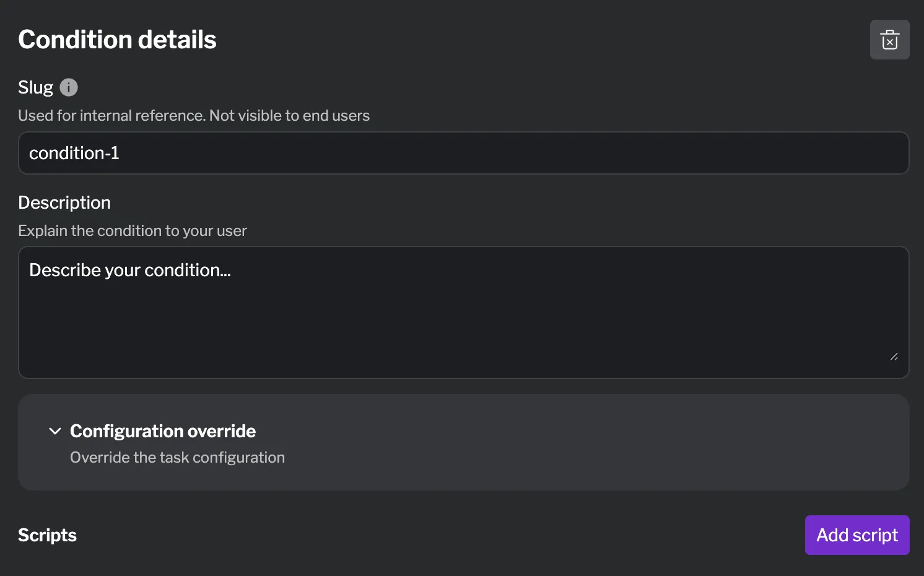Click into the Description text area
This screenshot has width=924, height=576.
coord(463,312)
